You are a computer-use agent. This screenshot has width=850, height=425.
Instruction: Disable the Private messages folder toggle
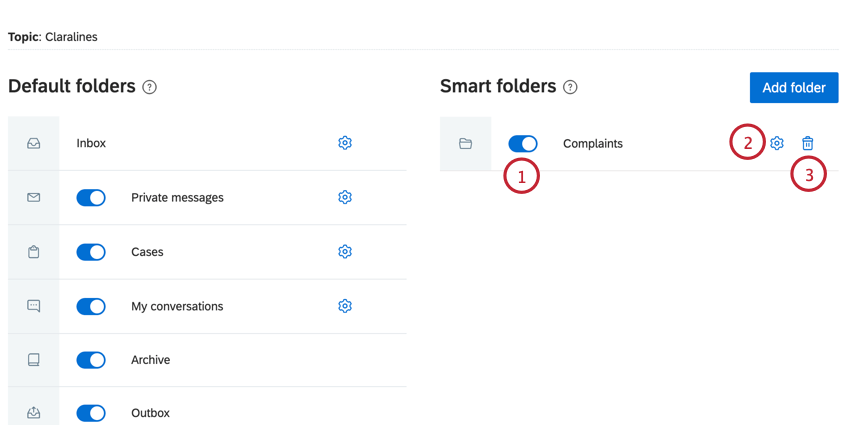91,198
